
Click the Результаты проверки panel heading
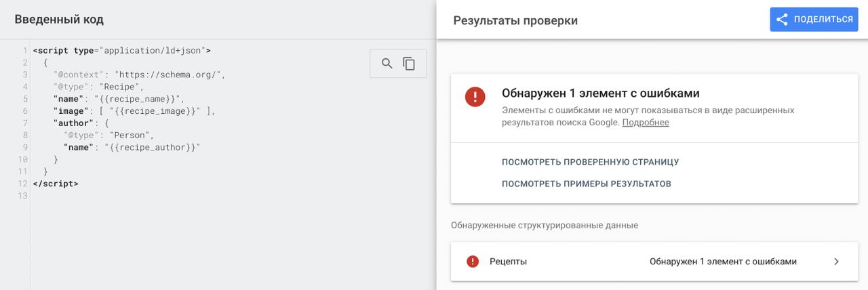click(515, 20)
